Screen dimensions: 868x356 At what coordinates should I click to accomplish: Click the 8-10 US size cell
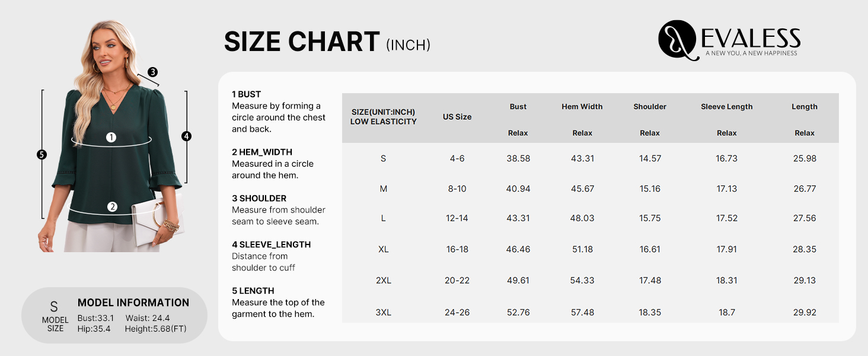(x=457, y=189)
